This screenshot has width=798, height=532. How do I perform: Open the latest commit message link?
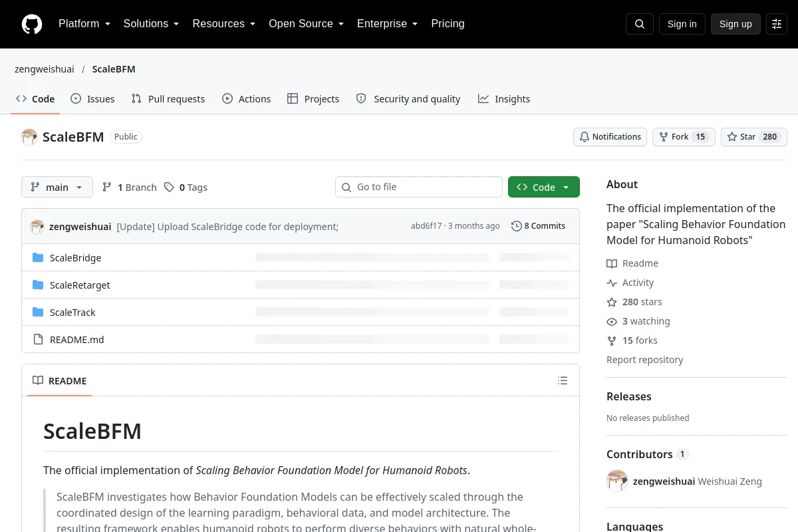[227, 227]
